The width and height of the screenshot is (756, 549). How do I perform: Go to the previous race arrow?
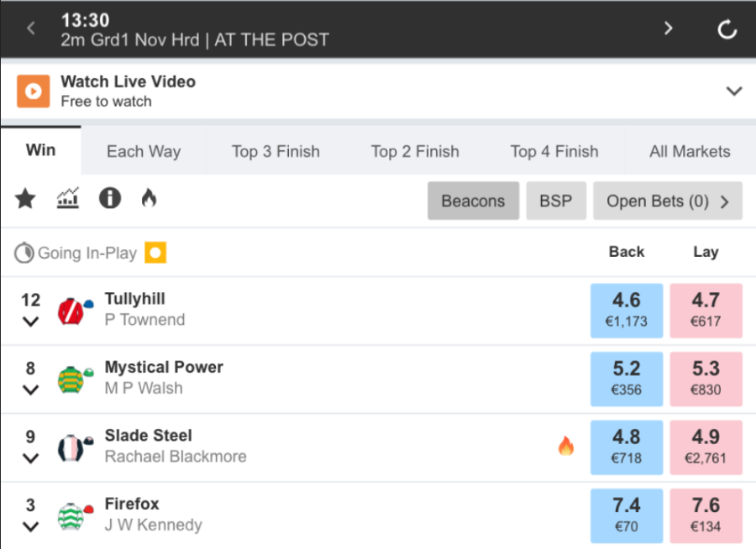tap(31, 29)
